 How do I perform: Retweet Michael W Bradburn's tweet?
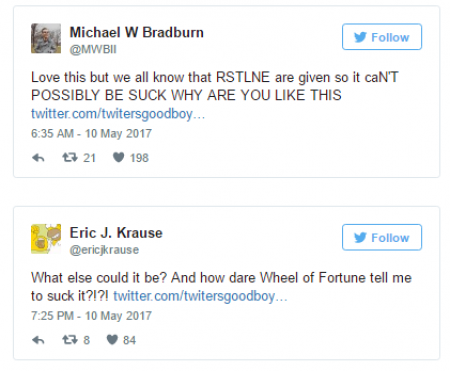[70, 157]
